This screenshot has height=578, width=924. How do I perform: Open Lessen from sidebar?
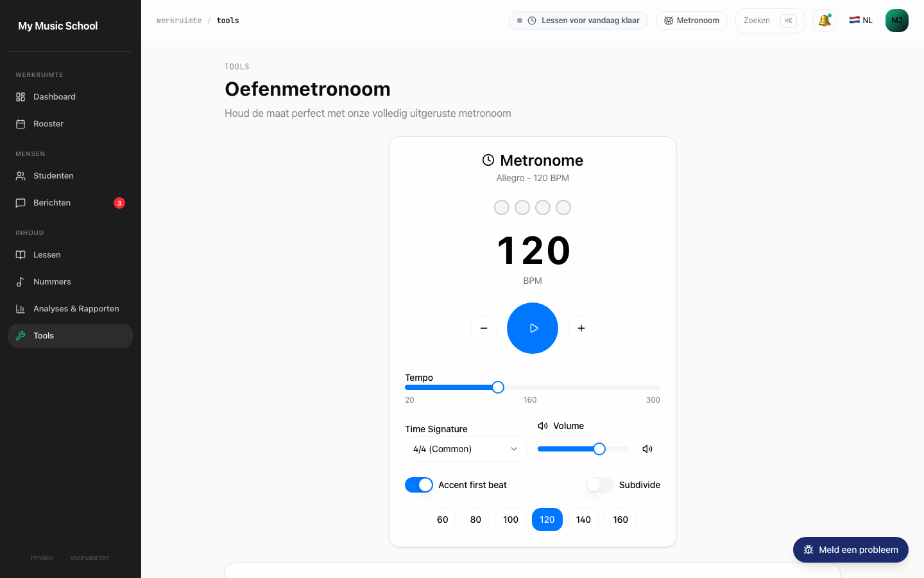pyautogui.click(x=70, y=255)
